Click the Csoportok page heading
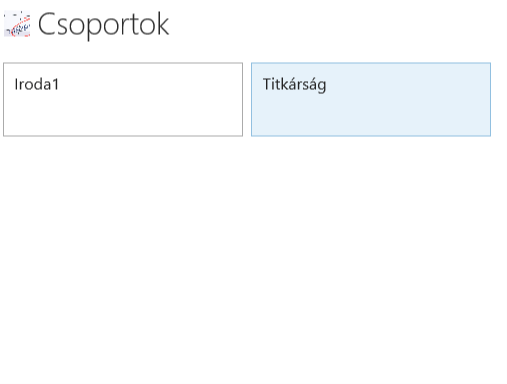This screenshot has height=384, width=507. pos(103,24)
